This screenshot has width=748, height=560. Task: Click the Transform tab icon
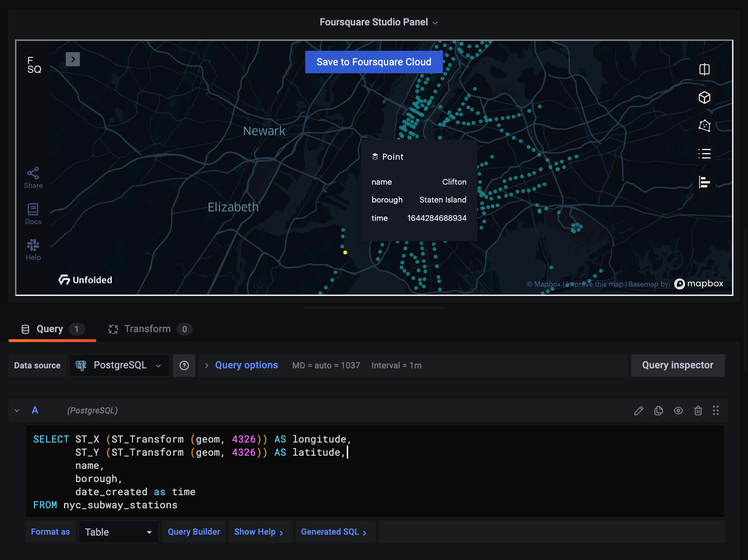[x=113, y=329]
